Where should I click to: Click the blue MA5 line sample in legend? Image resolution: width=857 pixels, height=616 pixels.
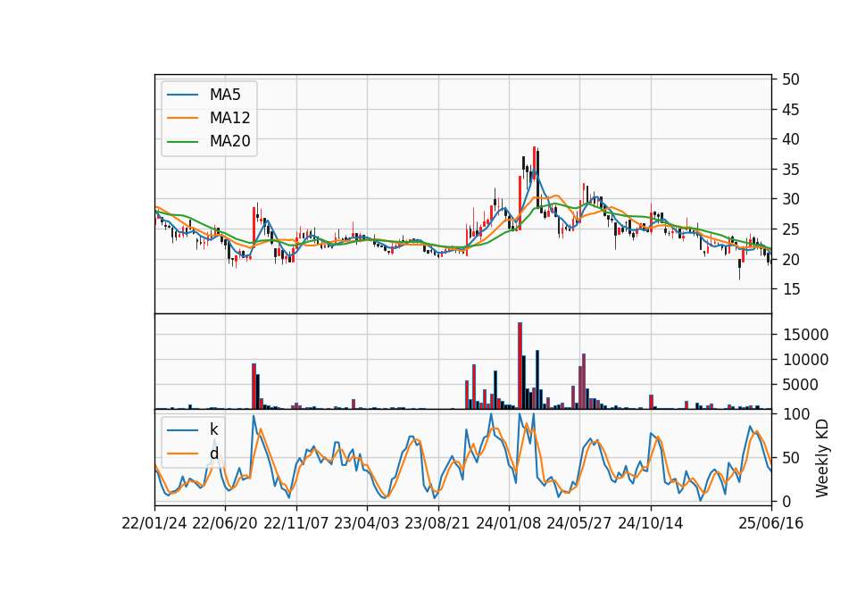(x=182, y=95)
